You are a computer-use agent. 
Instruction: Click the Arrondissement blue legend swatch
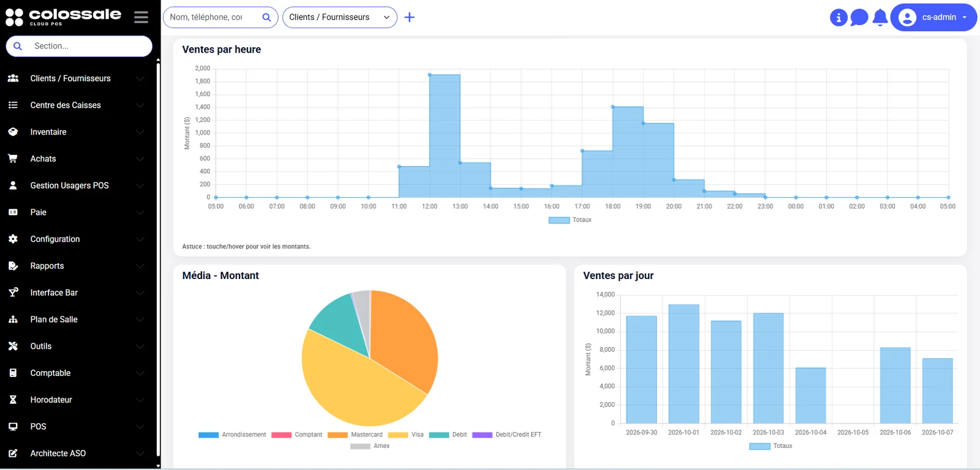(x=208, y=435)
